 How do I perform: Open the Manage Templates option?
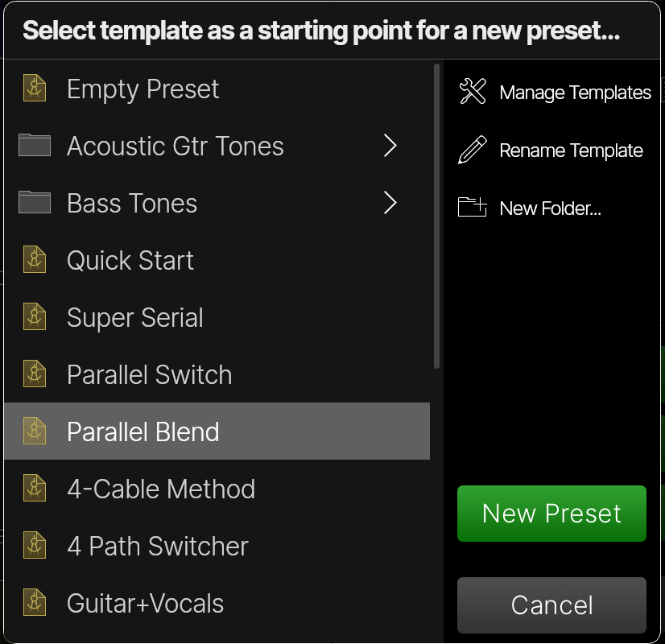[575, 92]
